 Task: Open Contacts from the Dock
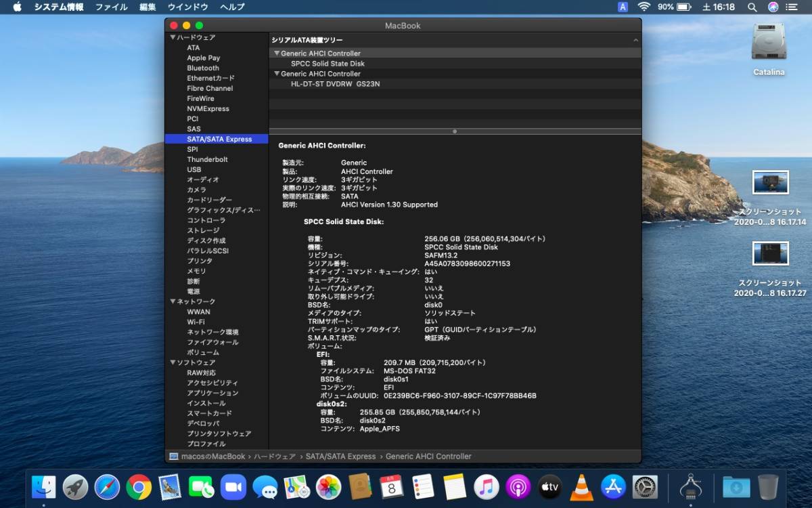coord(360,486)
